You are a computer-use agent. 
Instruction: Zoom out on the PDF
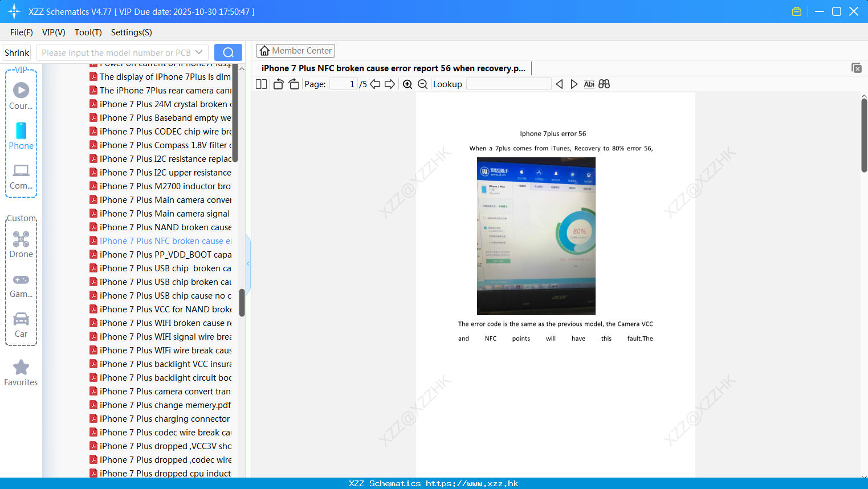pos(422,84)
